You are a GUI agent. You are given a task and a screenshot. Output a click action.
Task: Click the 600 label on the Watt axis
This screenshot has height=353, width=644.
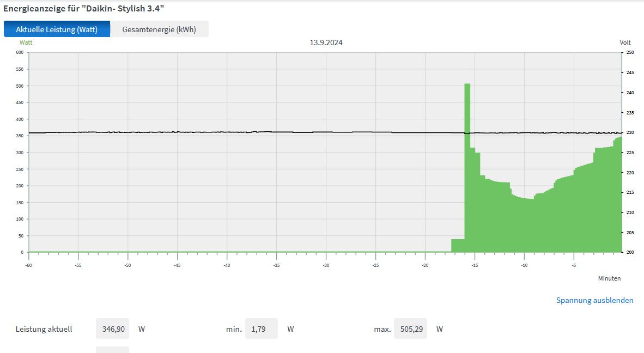(x=20, y=52)
